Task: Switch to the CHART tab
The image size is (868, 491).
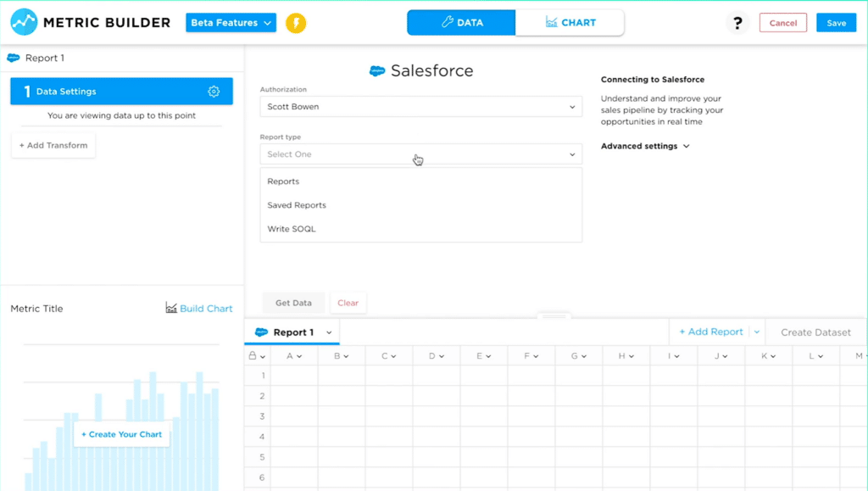Action: click(x=570, y=23)
